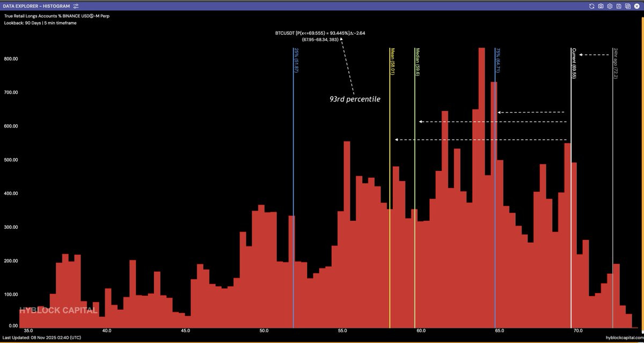
Task: Click the 45.0 x-axis label
Action: click(185, 331)
